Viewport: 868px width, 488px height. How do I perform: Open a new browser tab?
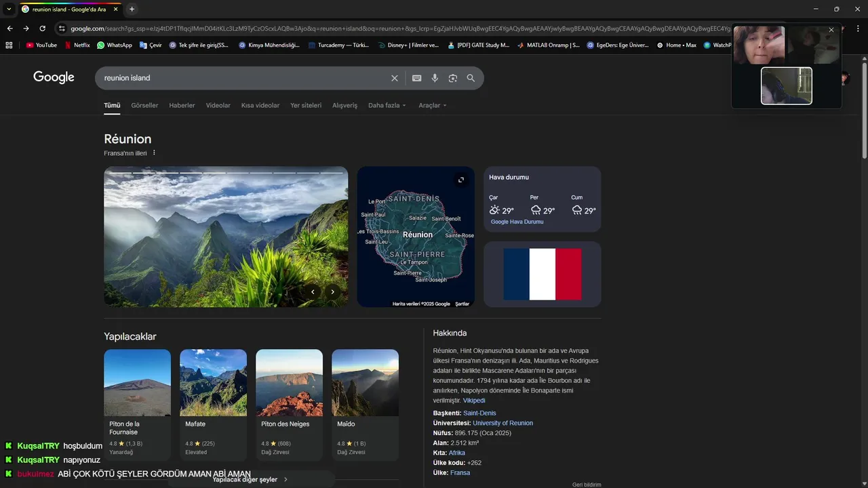point(132,9)
